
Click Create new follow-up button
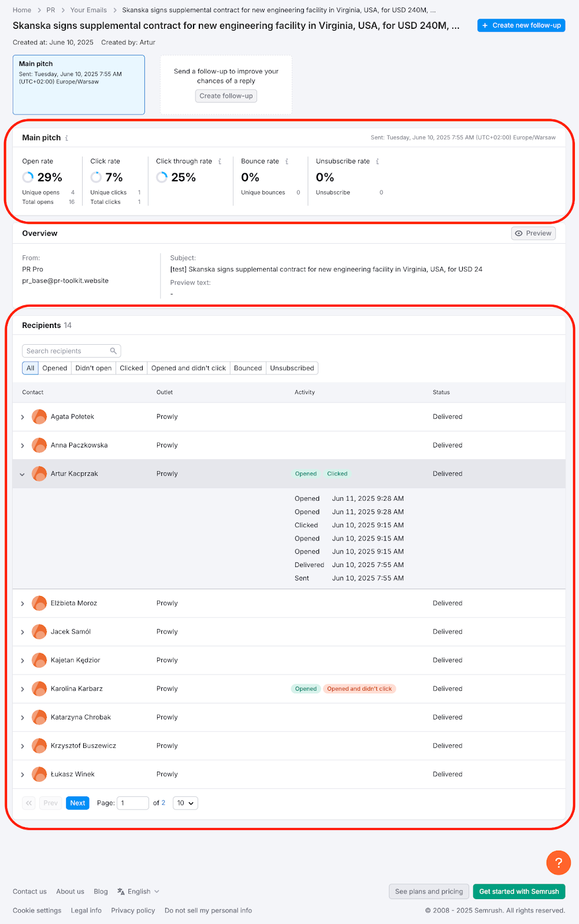[x=521, y=25]
